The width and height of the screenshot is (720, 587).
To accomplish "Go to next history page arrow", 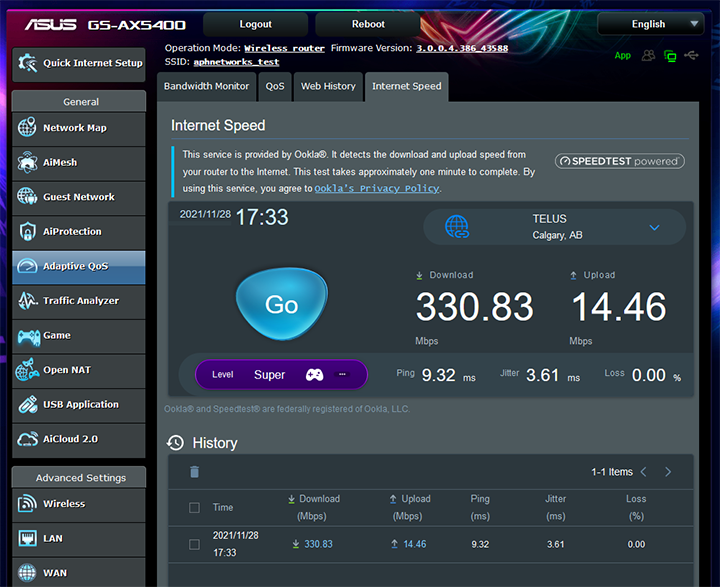I will pos(668,472).
